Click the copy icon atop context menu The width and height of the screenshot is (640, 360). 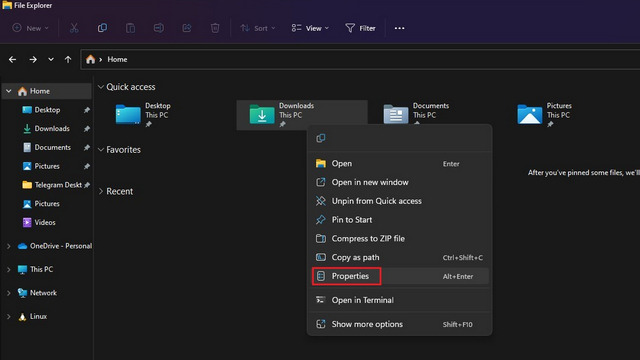[321, 138]
